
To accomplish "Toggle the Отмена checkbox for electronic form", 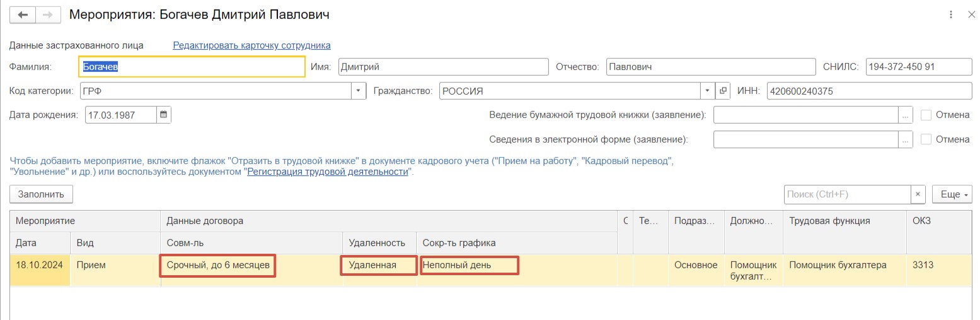I will pyautogui.click(x=926, y=139).
